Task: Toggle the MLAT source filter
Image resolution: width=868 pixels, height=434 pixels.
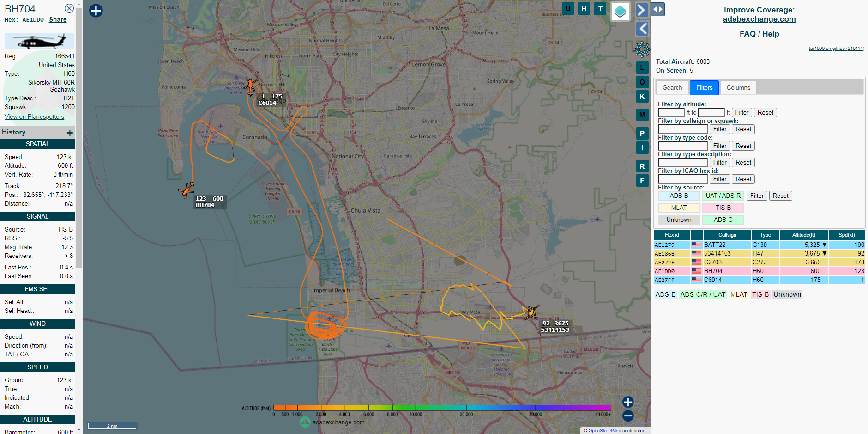Action: click(x=679, y=208)
